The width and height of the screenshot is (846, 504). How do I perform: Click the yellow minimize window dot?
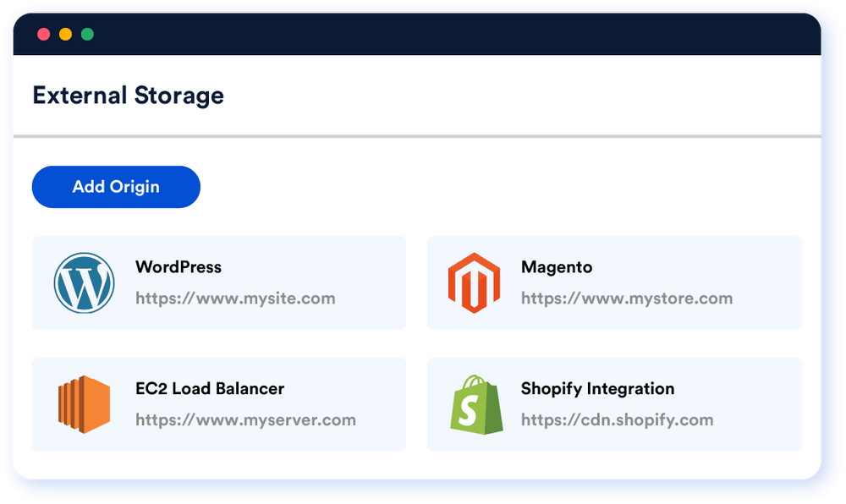[x=65, y=35]
